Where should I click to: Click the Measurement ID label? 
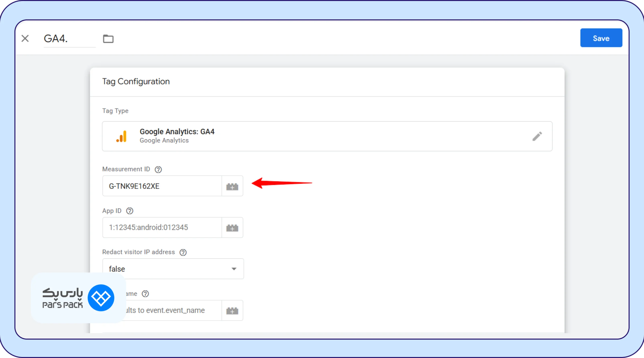[x=126, y=169]
